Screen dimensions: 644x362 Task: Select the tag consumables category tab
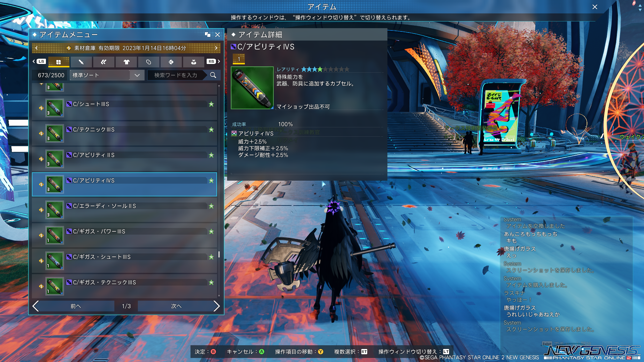[x=149, y=62]
